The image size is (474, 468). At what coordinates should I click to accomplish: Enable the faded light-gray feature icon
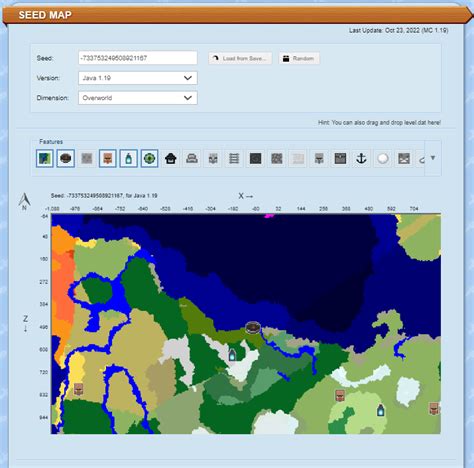(x=298, y=158)
